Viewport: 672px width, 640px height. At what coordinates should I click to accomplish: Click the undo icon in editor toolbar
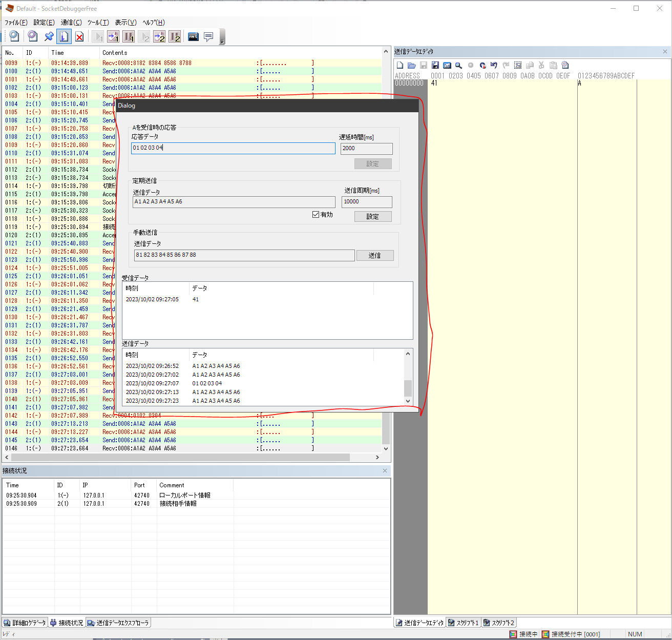pyautogui.click(x=494, y=65)
